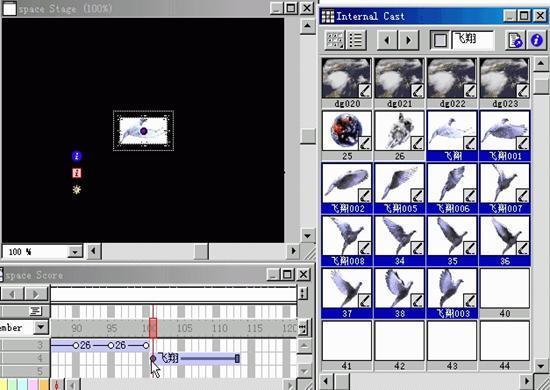Click Internal Cast scroll right arrow
This screenshot has width=550, height=390.
coord(526,381)
